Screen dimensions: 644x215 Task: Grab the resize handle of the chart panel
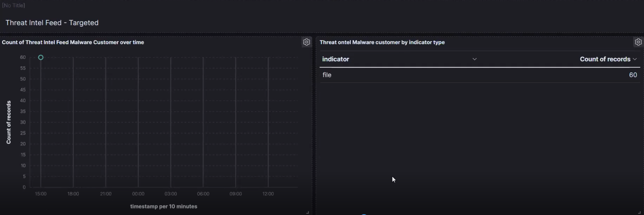pyautogui.click(x=307, y=212)
